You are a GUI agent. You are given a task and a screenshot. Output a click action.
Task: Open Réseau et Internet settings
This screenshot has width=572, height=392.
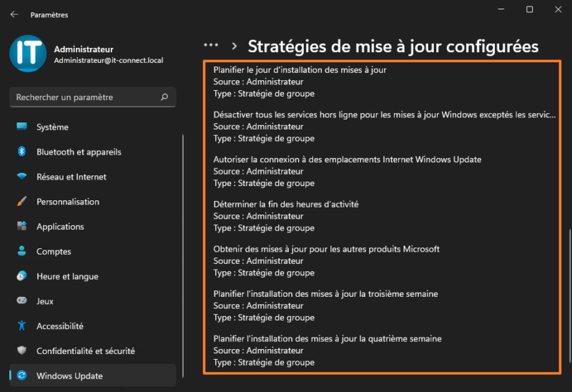(93, 177)
